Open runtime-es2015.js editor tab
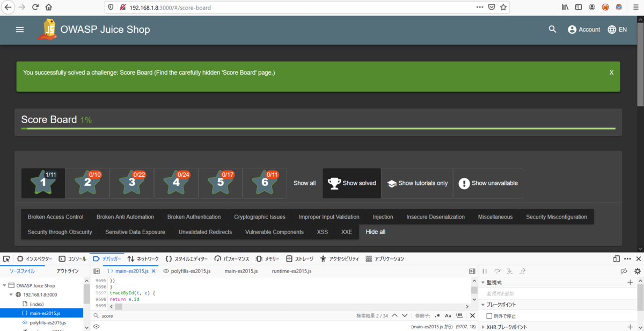 (x=292, y=271)
